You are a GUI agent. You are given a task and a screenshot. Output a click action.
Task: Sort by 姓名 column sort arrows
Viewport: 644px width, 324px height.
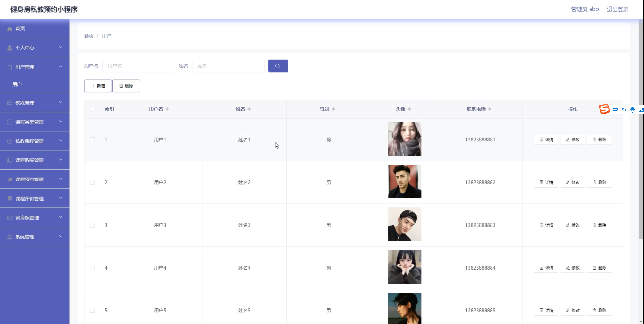point(249,109)
